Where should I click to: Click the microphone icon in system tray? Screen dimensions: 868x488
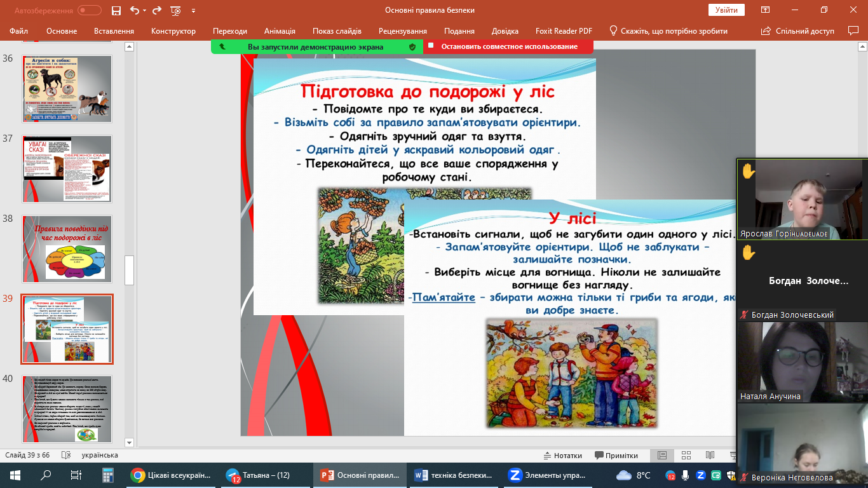coord(686,475)
